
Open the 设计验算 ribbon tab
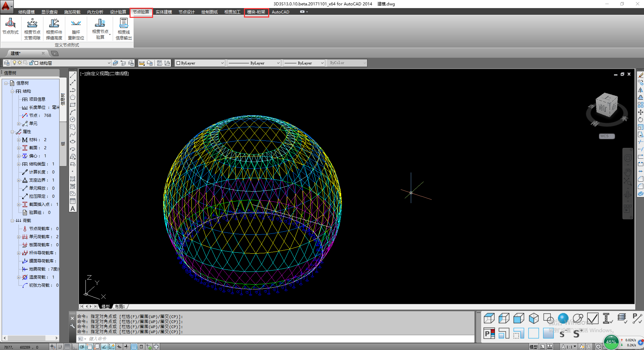(x=118, y=12)
